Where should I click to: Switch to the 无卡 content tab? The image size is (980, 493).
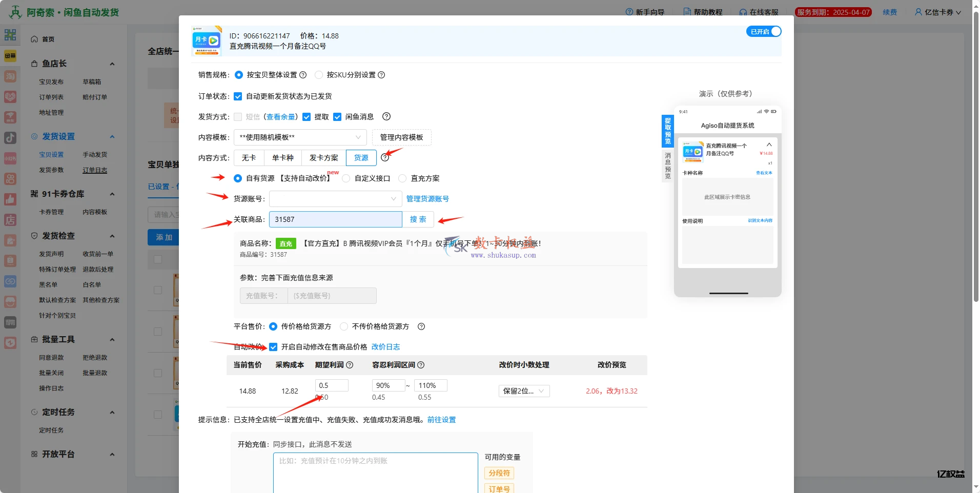point(249,158)
